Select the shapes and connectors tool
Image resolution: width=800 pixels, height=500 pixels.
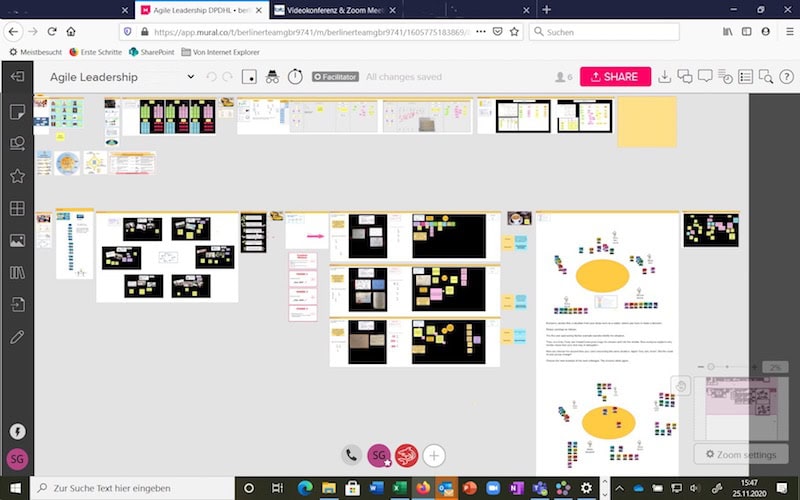pyautogui.click(x=17, y=143)
